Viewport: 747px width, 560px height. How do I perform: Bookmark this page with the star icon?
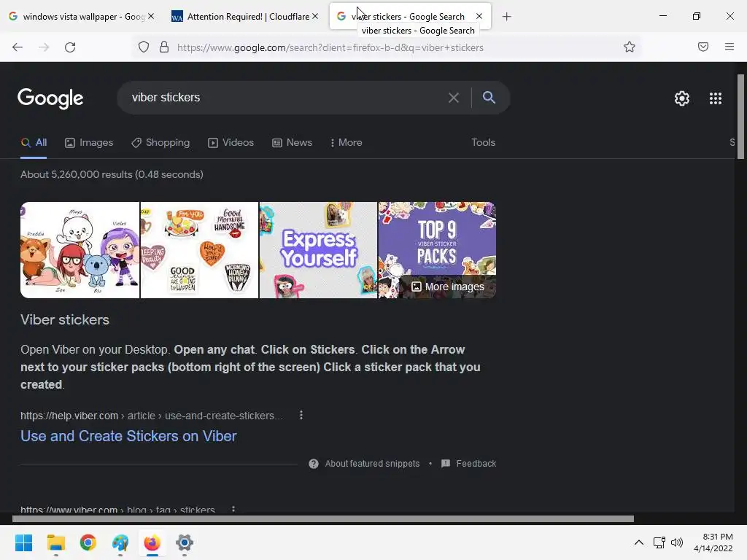click(630, 47)
